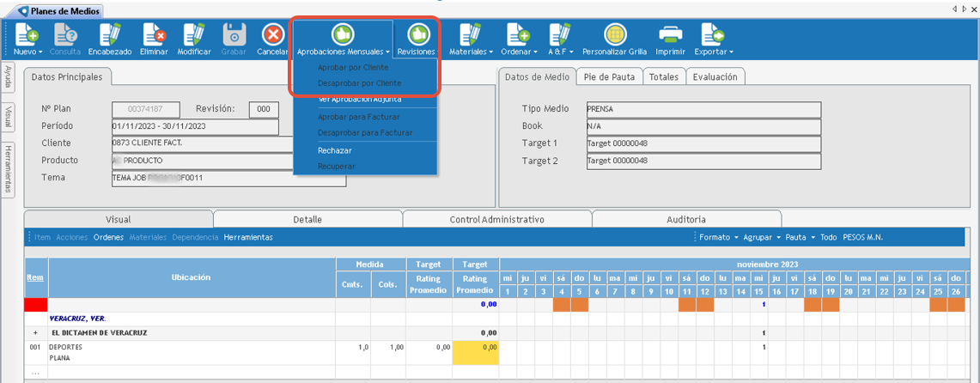
Task: Click the A & F toolbar icon
Action: [559, 33]
